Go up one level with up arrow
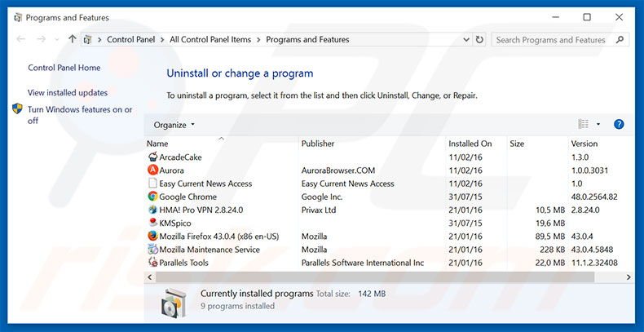644x332 pixels. 73,39
